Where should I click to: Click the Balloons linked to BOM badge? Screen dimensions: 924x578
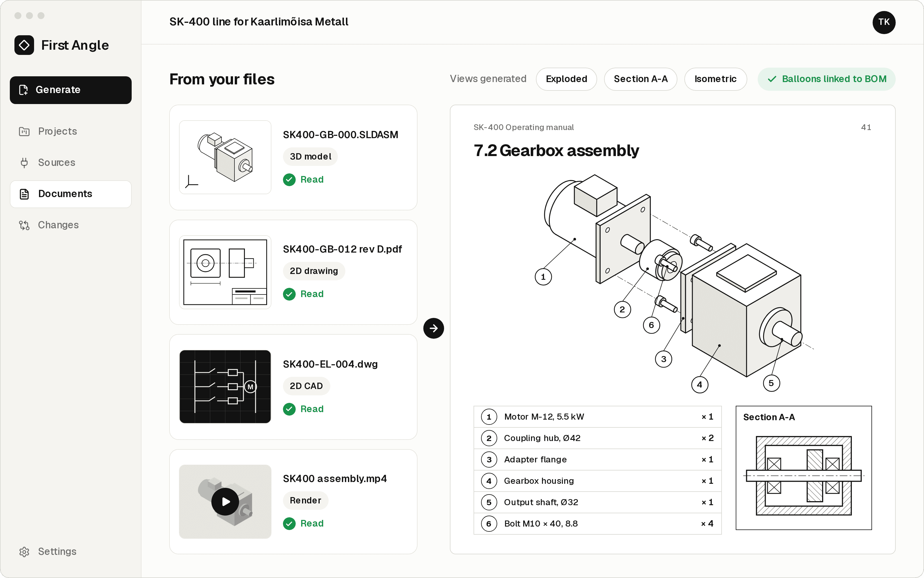tap(826, 79)
